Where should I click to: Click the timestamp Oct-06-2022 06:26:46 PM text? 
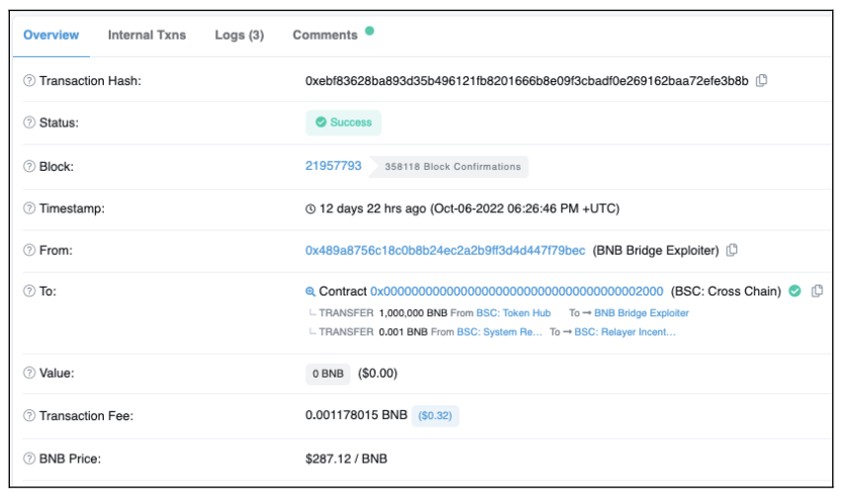pos(525,209)
